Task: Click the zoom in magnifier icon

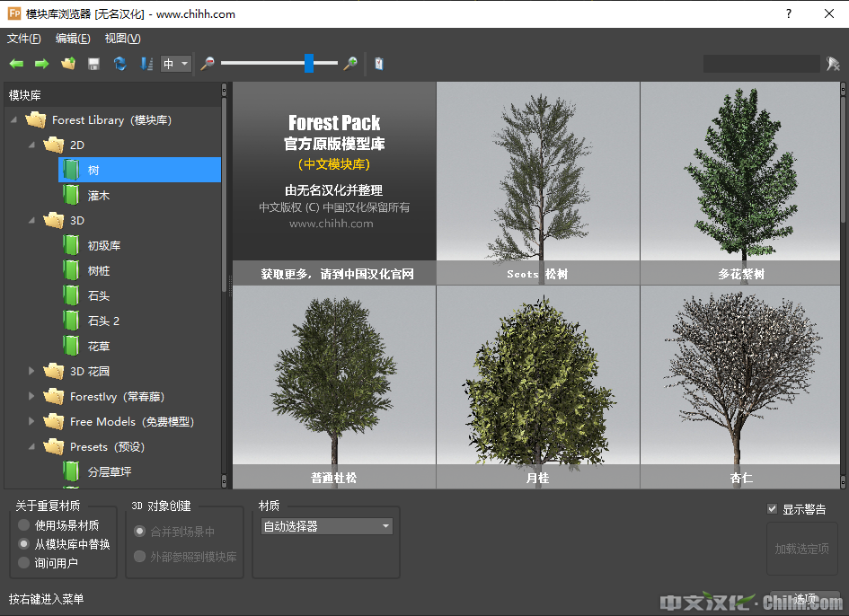Action: pyautogui.click(x=350, y=64)
